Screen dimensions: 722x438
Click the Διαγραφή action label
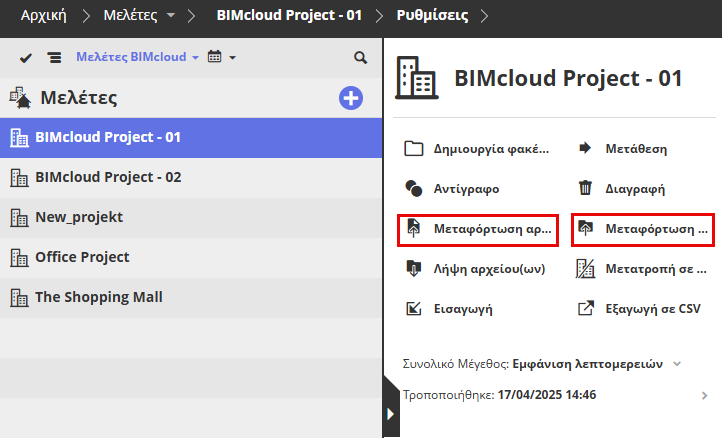point(635,189)
